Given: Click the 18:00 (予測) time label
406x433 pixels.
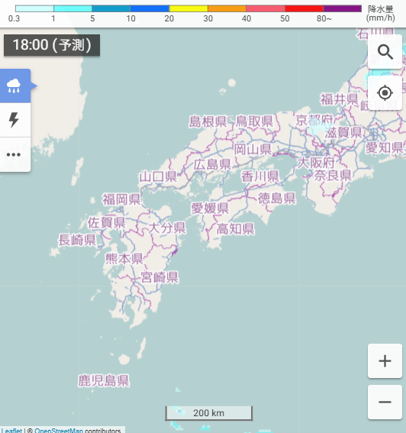Looking at the screenshot, I should coord(52,45).
